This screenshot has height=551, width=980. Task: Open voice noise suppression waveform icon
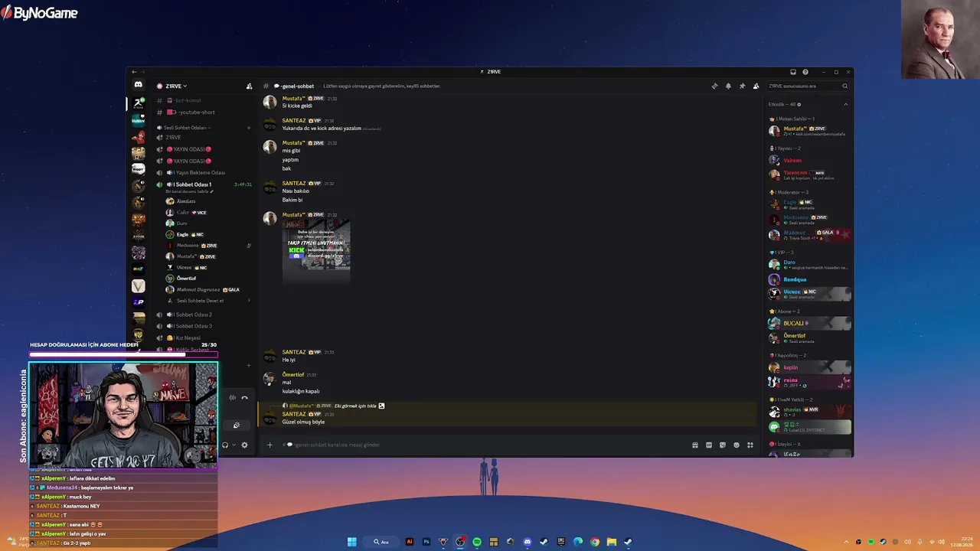232,397
